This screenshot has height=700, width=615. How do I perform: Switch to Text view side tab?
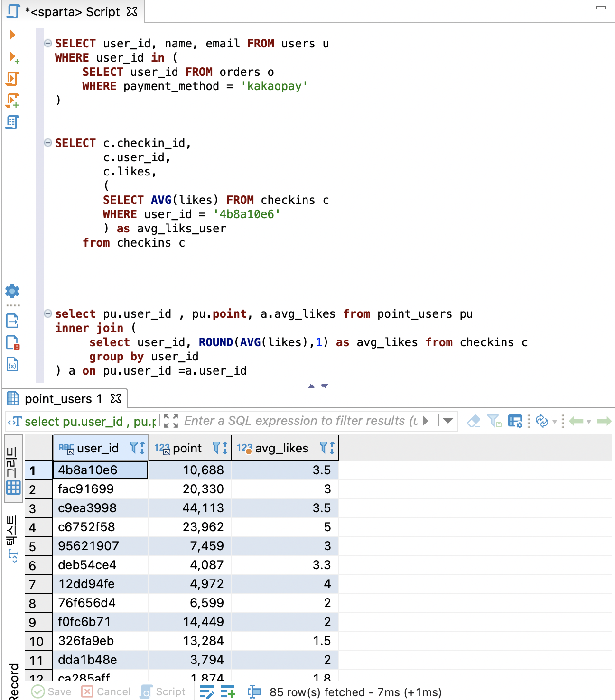point(13,540)
